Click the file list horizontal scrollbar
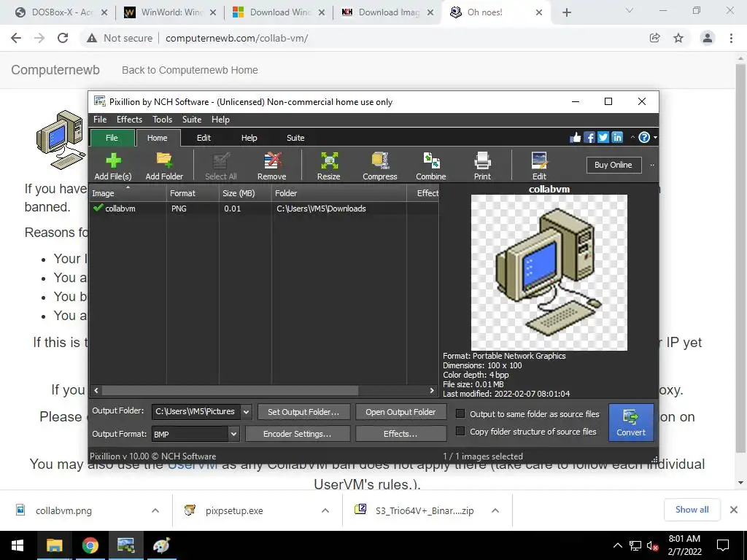This screenshot has height=560, width=747. tap(230, 391)
